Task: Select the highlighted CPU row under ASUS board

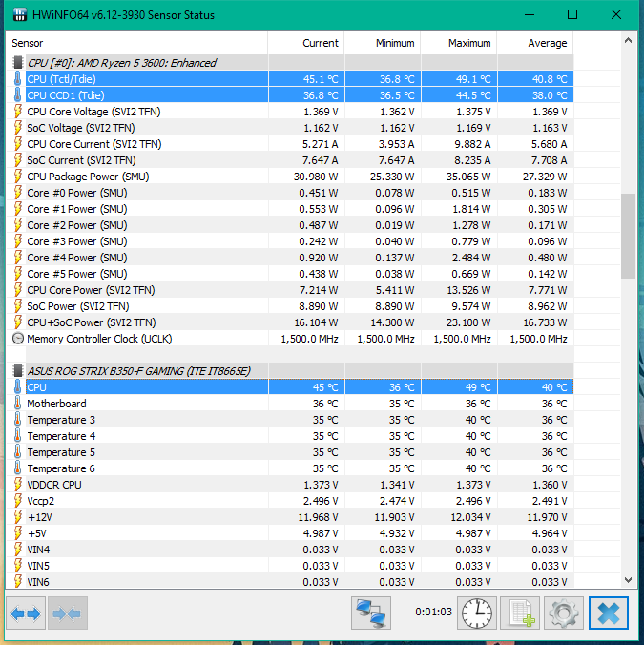Action: click(290, 387)
